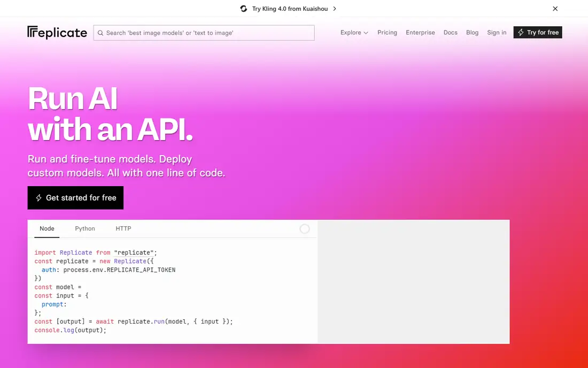The height and width of the screenshot is (368, 588).
Task: Open the Enterprise page
Action: 420,33
